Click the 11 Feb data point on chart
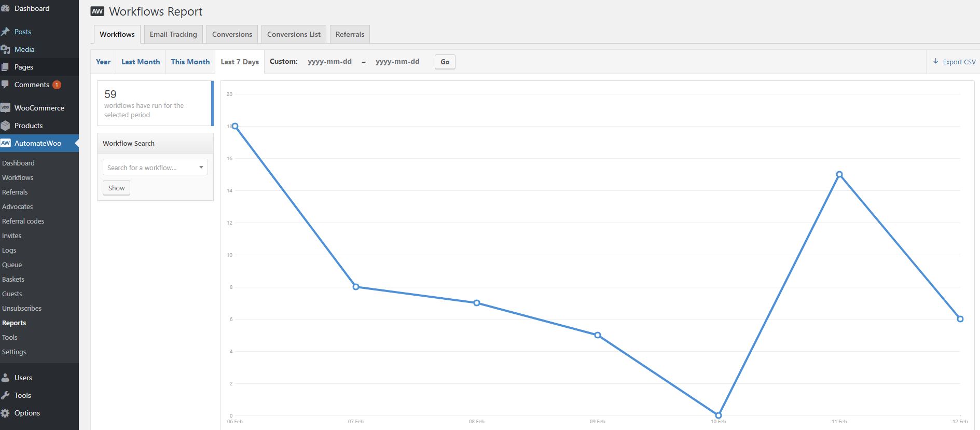 839,174
